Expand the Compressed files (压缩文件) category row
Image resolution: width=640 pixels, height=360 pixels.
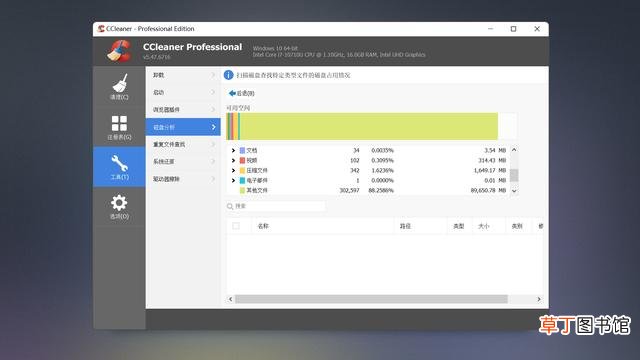click(233, 170)
